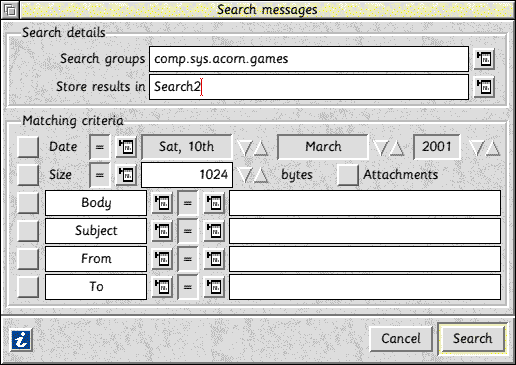Click the window back icon in title bar

[10, 10]
